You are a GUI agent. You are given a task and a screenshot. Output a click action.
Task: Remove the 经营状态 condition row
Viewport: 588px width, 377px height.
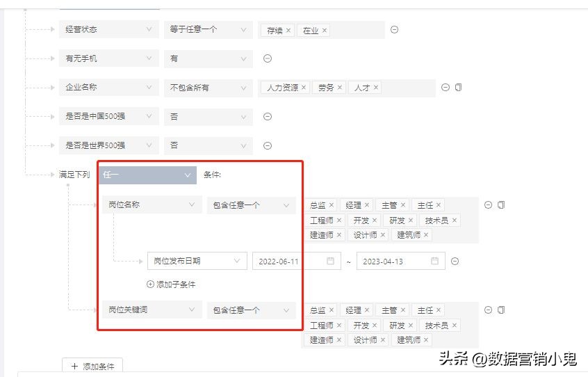pos(394,30)
